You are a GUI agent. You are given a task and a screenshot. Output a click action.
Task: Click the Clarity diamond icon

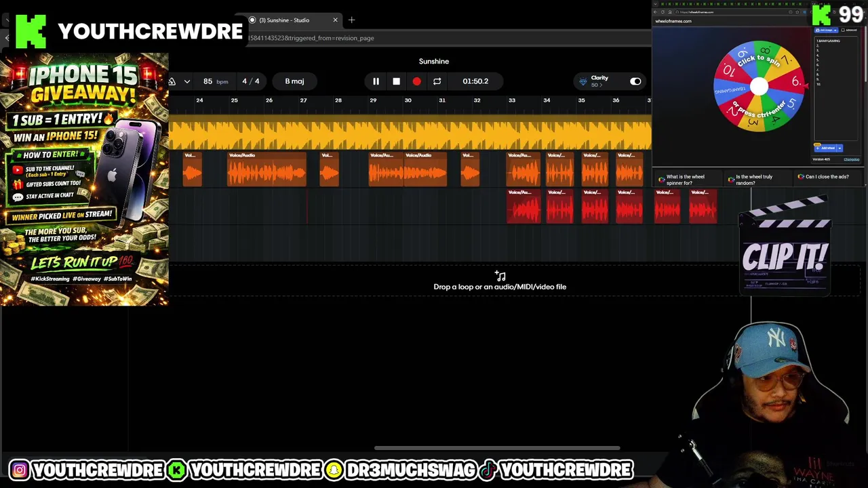[x=583, y=81]
